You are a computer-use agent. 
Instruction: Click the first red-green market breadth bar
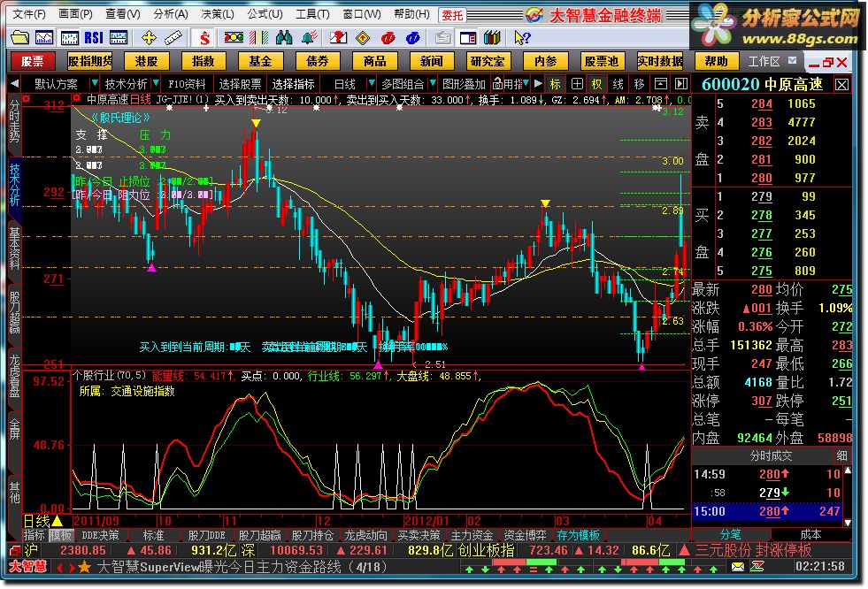(x=524, y=562)
